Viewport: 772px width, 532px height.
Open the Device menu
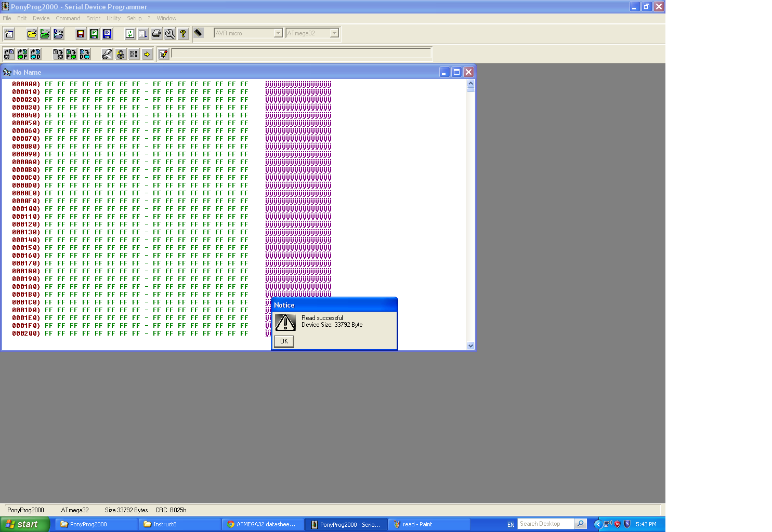41,18
